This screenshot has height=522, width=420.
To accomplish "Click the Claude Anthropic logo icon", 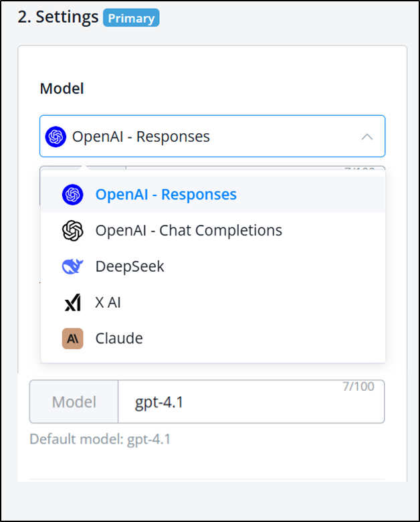I will pyautogui.click(x=72, y=339).
